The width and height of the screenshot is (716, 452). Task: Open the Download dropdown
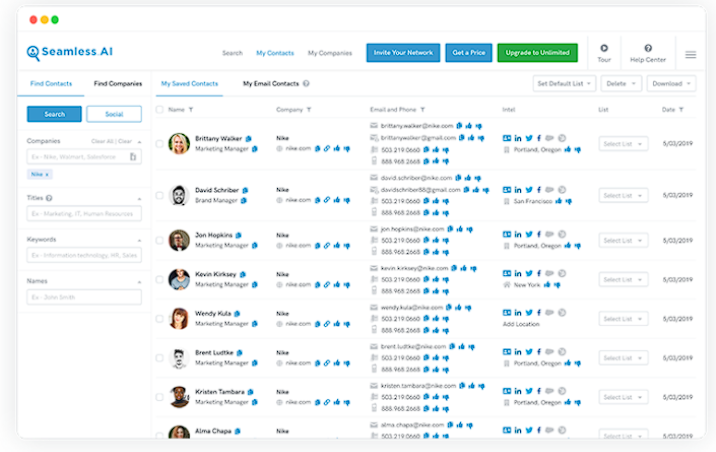[x=671, y=84]
